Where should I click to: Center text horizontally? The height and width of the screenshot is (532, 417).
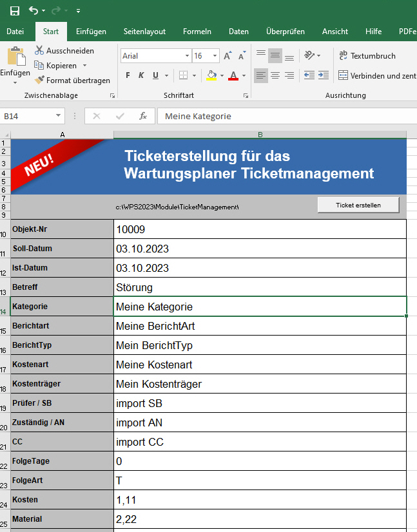pos(275,75)
